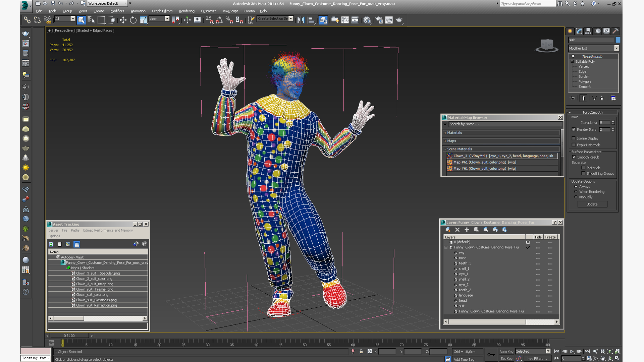The image size is (644, 362).
Task: Toggle the Percent Snap icon
Action: pyautogui.click(x=229, y=20)
